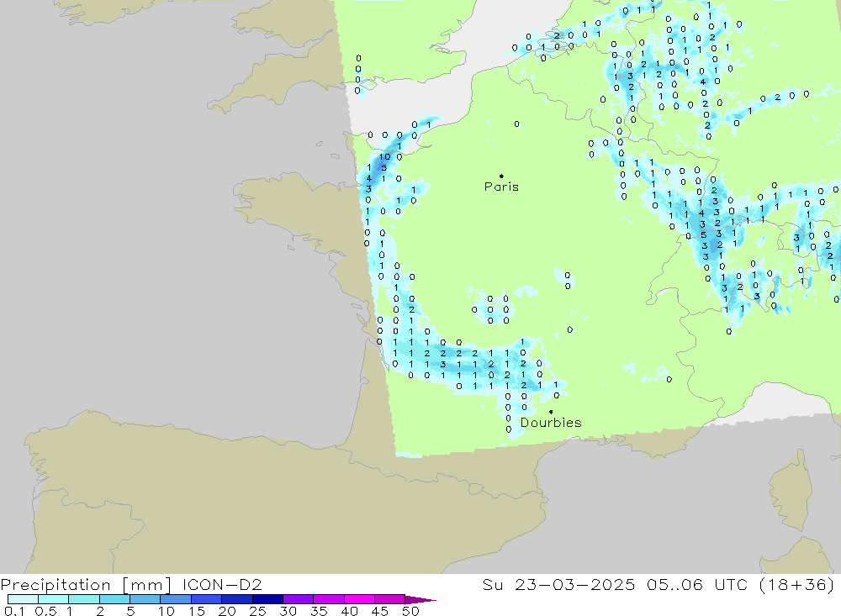Click the 5–10 mm legend color swatch
Viewport: 841px width, 616px height.
[145, 599]
